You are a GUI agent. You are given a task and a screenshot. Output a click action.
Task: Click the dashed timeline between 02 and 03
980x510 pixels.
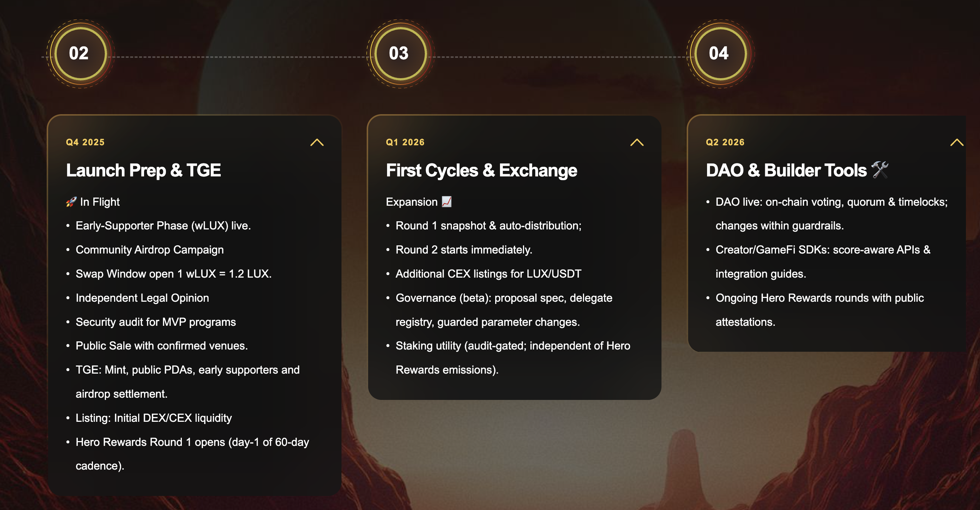(240, 57)
